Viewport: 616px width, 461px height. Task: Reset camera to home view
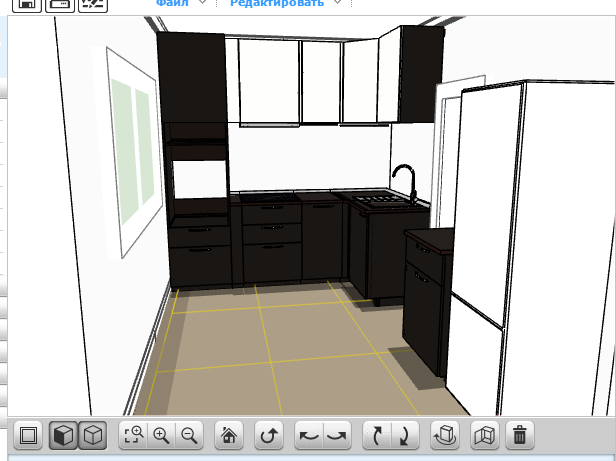(229, 436)
